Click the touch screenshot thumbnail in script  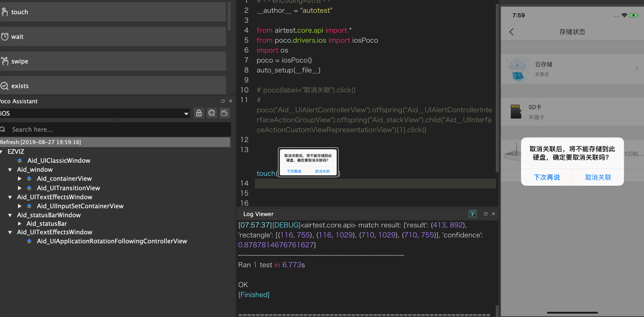pos(308,162)
